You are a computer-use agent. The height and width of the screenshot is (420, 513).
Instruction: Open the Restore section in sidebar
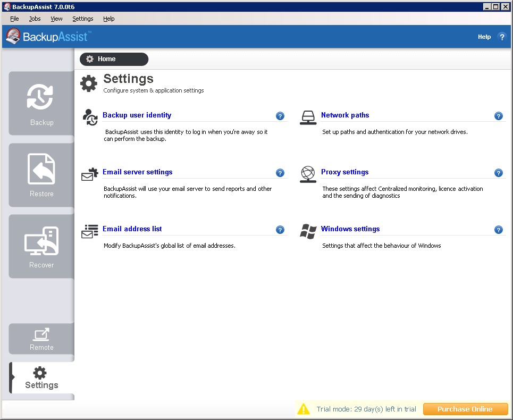click(x=41, y=175)
